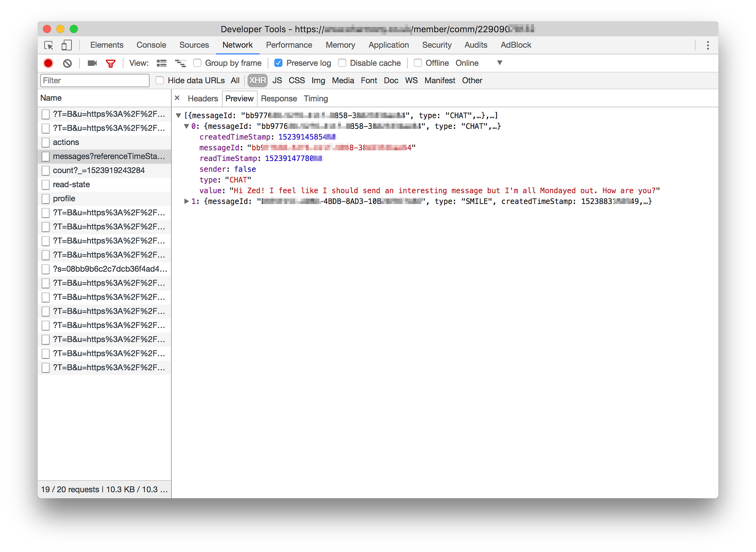Check the Hide data URLs option
Image resolution: width=756 pixels, height=552 pixels.
point(160,80)
